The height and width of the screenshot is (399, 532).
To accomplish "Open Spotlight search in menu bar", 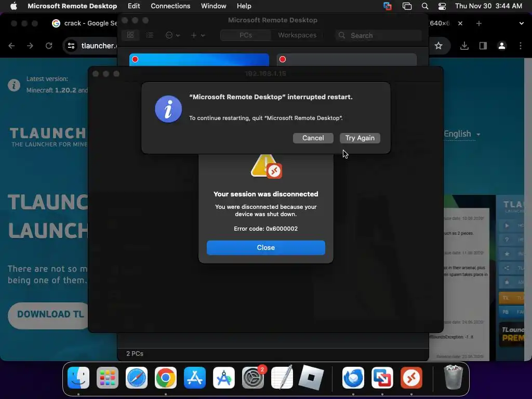I will (425, 6).
